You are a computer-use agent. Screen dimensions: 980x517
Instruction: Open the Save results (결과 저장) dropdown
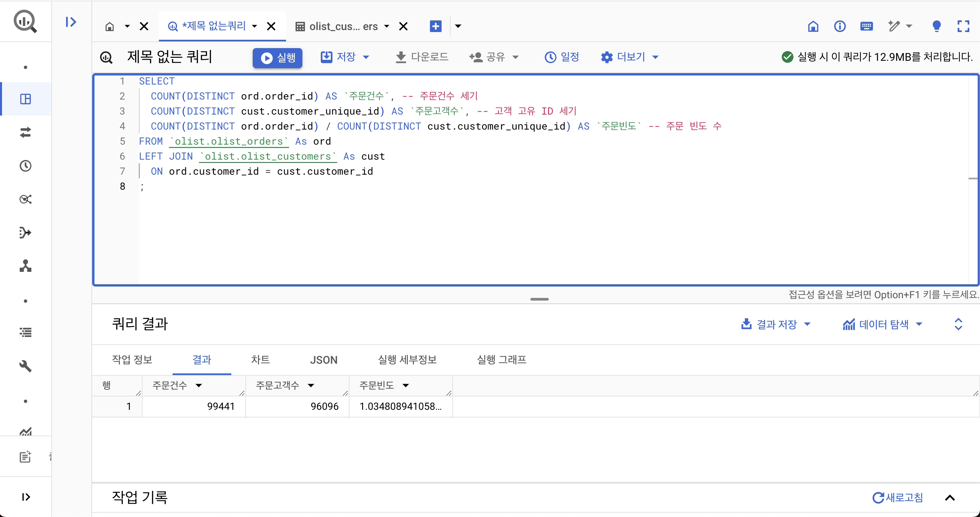point(776,324)
